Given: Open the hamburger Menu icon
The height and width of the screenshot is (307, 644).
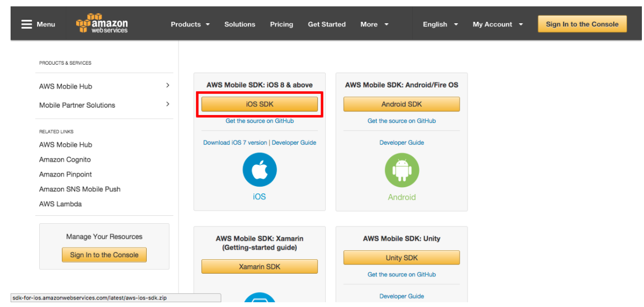Looking at the screenshot, I should (x=26, y=24).
